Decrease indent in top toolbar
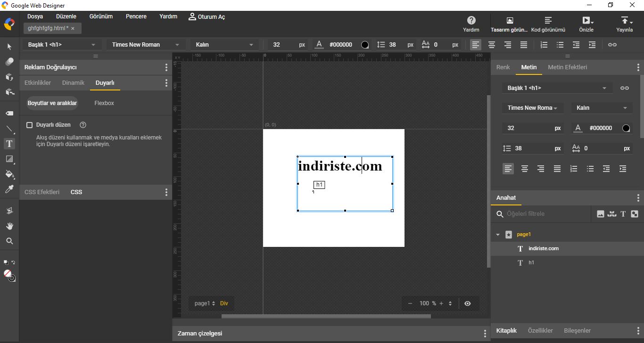The width and height of the screenshot is (644, 343). pos(576,45)
